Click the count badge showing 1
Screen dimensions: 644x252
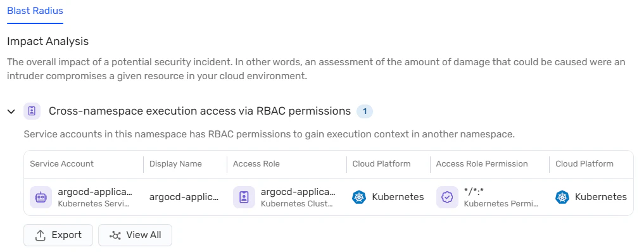(364, 111)
